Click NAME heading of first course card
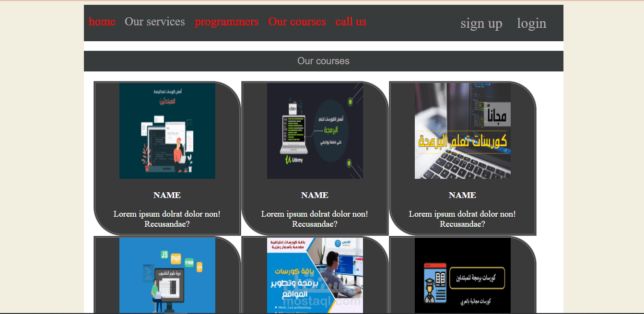The image size is (644, 314). point(167,195)
